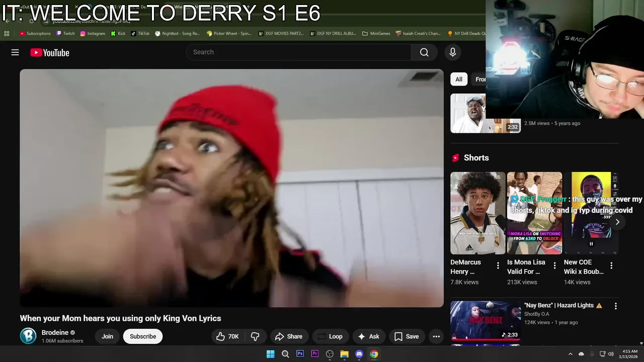Share the video
The image size is (644, 362).
point(289,336)
